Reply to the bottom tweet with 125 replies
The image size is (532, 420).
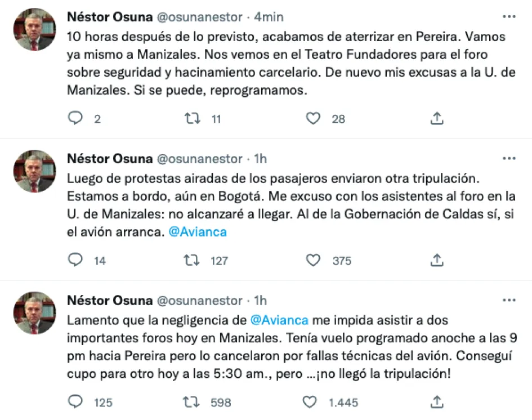tap(76, 403)
